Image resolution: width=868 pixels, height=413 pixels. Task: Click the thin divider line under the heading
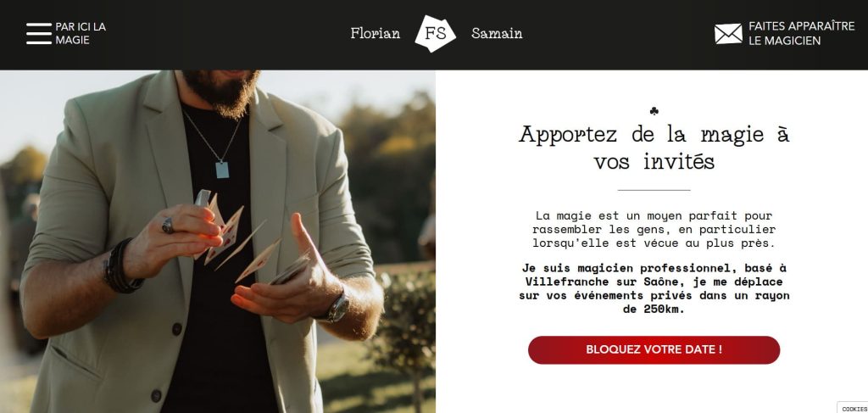coord(654,190)
